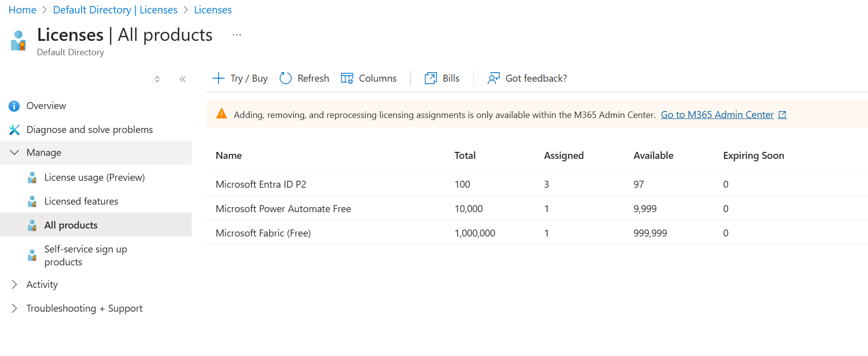Screen dimensions: 868x356
Task: Go to Default Directory | Licenses breadcrumb
Action: pos(115,10)
